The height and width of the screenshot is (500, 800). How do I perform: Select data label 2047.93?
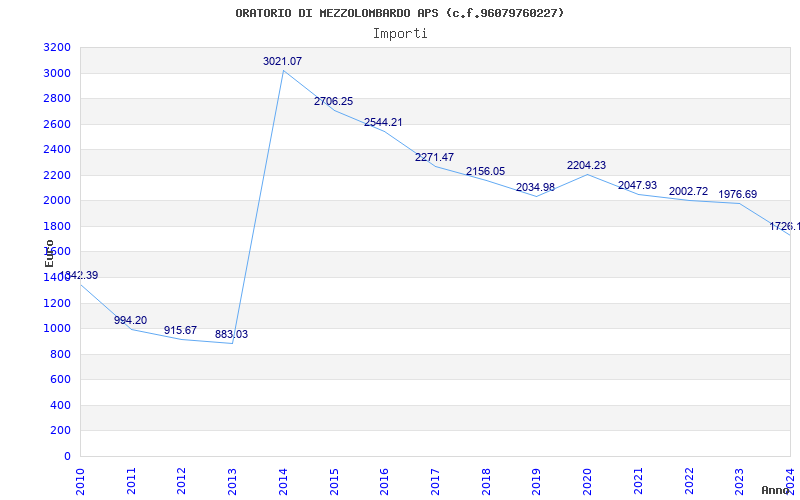pos(637,185)
